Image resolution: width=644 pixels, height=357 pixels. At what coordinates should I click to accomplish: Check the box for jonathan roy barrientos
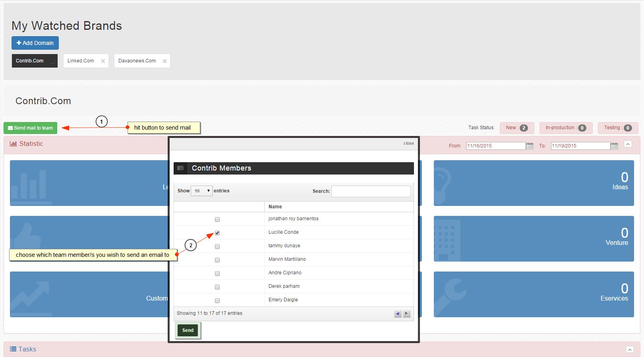tap(217, 219)
